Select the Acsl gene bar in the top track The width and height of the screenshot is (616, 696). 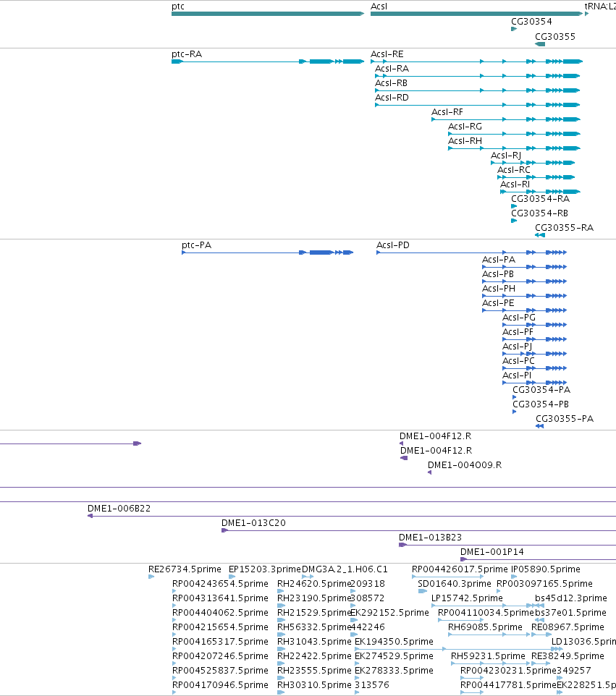point(476,14)
